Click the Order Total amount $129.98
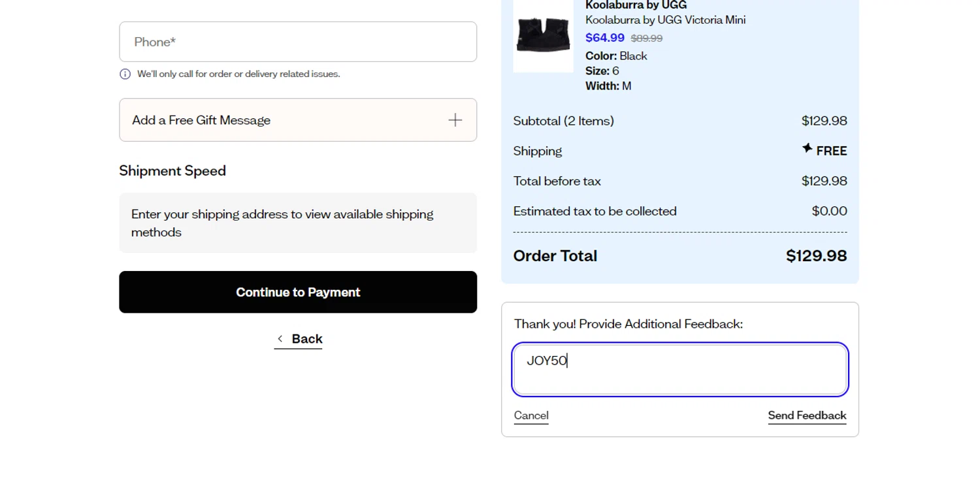980x482 pixels. [816, 256]
